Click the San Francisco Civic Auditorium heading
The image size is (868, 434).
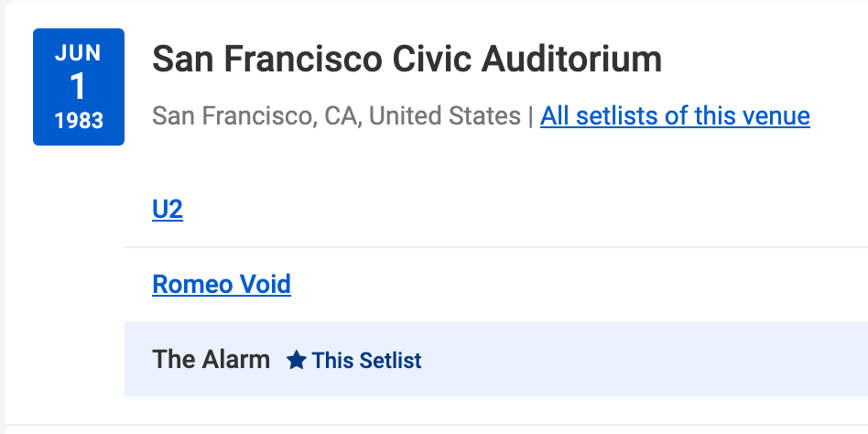coord(407,60)
